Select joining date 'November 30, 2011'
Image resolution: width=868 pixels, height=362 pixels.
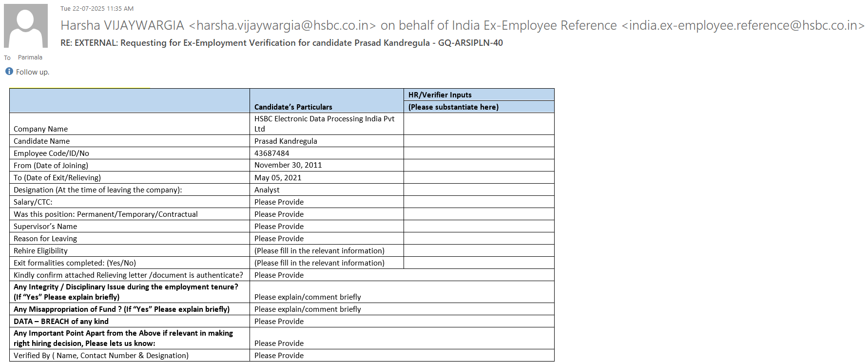pyautogui.click(x=288, y=165)
